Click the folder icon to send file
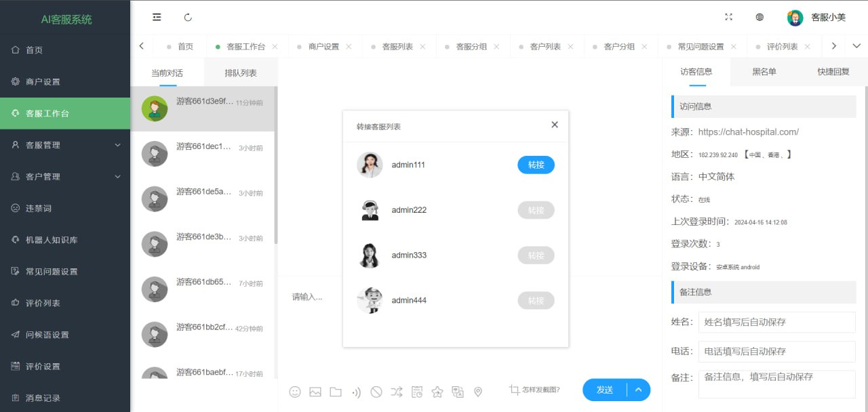Viewport: 868px width, 412px height. pyautogui.click(x=336, y=392)
